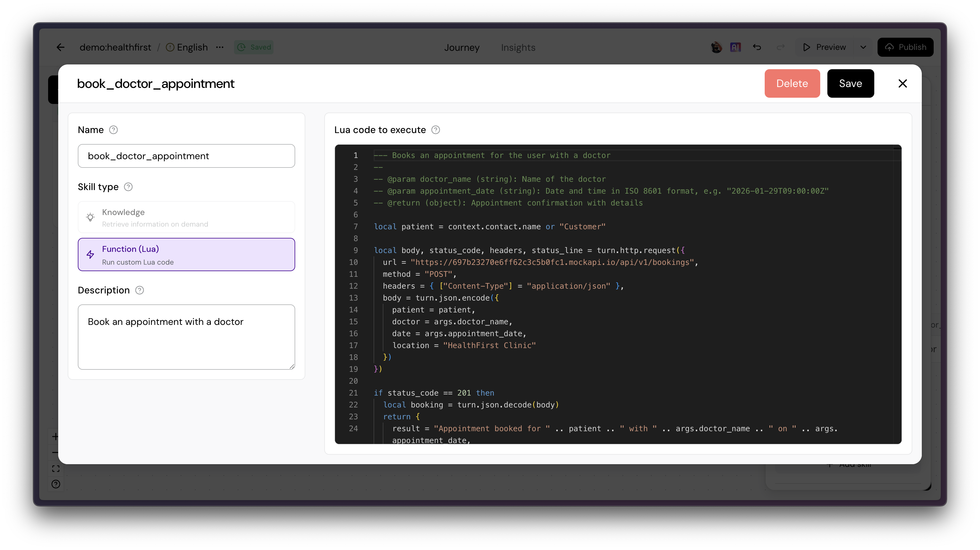The width and height of the screenshot is (980, 550).
Task: Click the black Save button
Action: [x=850, y=83]
